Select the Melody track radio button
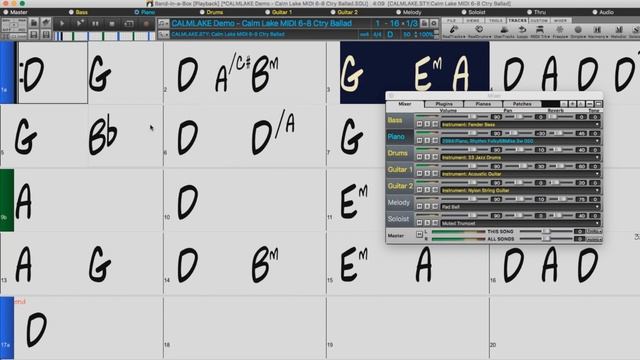Viewport: 640px width, 360px height. click(x=398, y=12)
